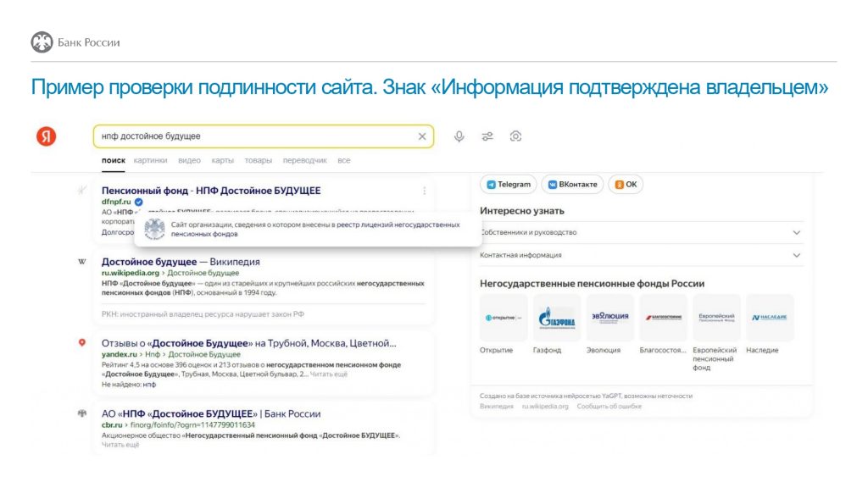Open the «Открытие» fund thumbnail
The image size is (868, 488).
coord(504,318)
